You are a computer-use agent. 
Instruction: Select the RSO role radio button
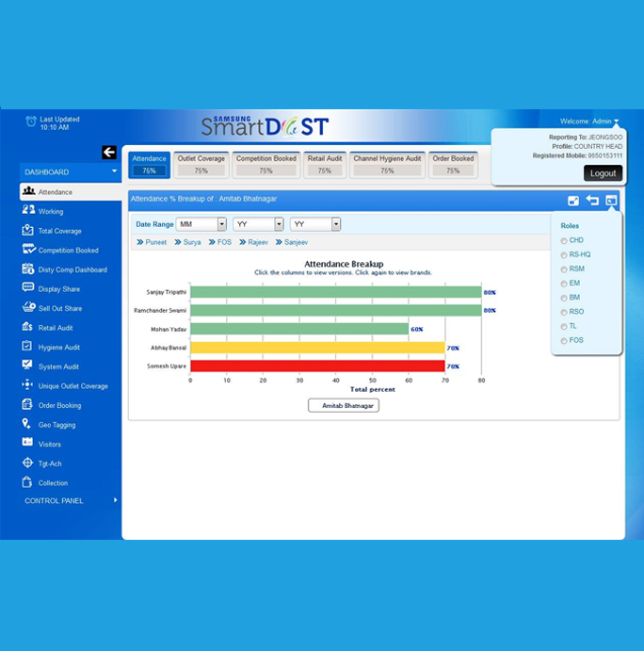(x=564, y=312)
